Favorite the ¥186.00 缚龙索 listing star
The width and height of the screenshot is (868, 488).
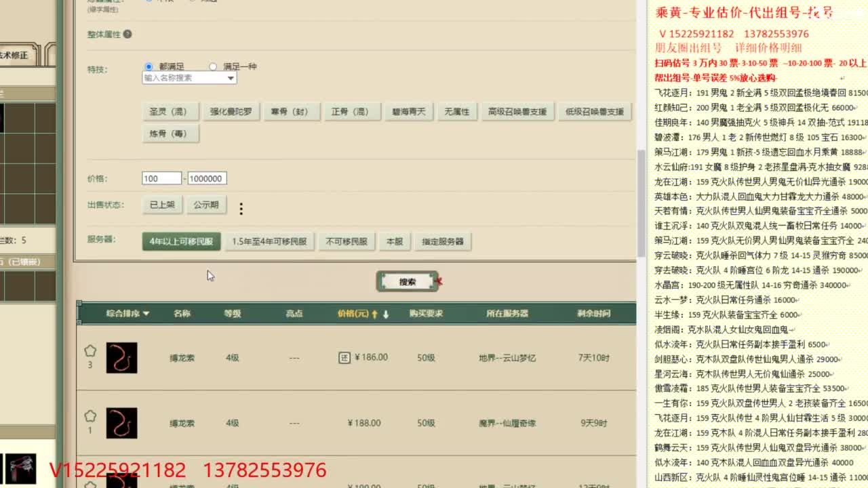coord(90,351)
